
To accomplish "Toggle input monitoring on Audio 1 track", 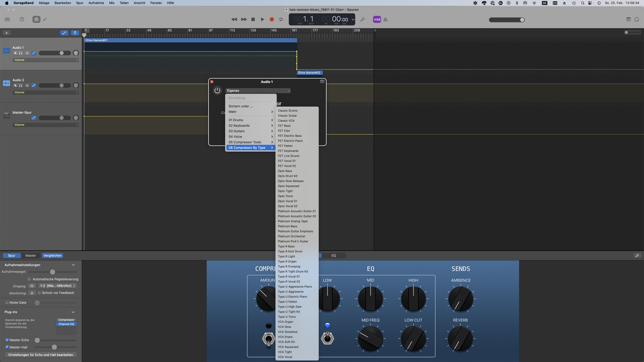I will (x=27, y=53).
